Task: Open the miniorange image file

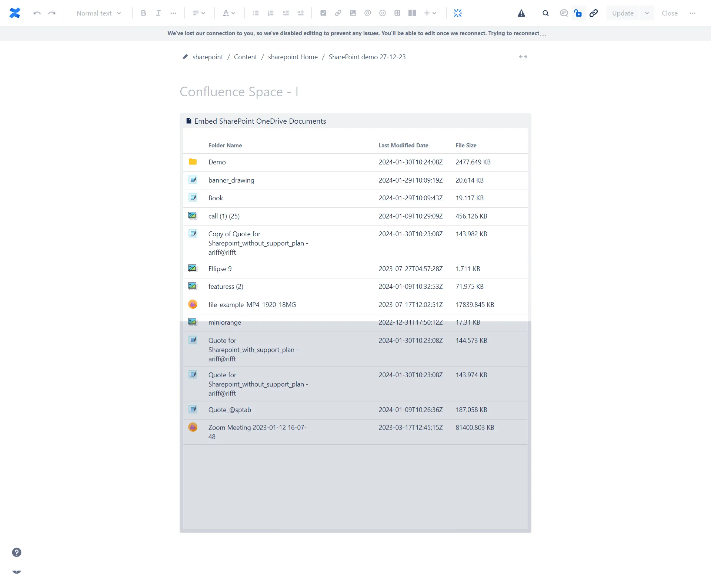Action: pos(224,323)
